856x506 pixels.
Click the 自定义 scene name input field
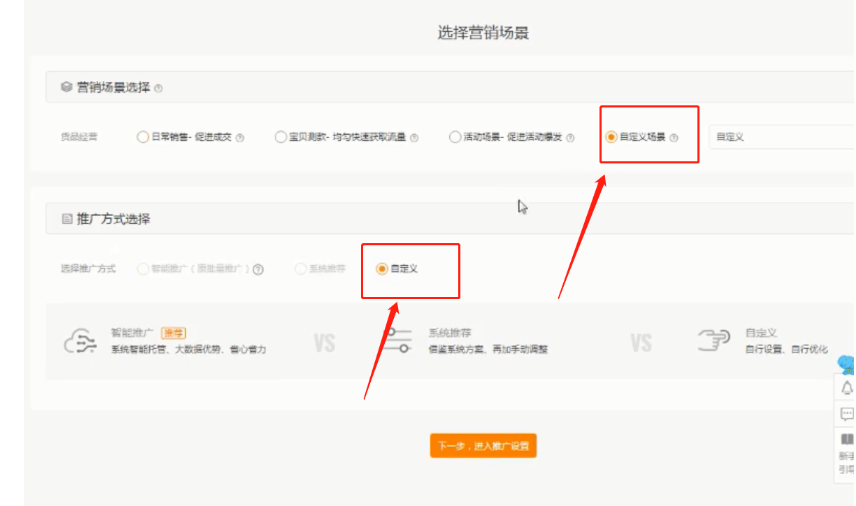pos(782,137)
